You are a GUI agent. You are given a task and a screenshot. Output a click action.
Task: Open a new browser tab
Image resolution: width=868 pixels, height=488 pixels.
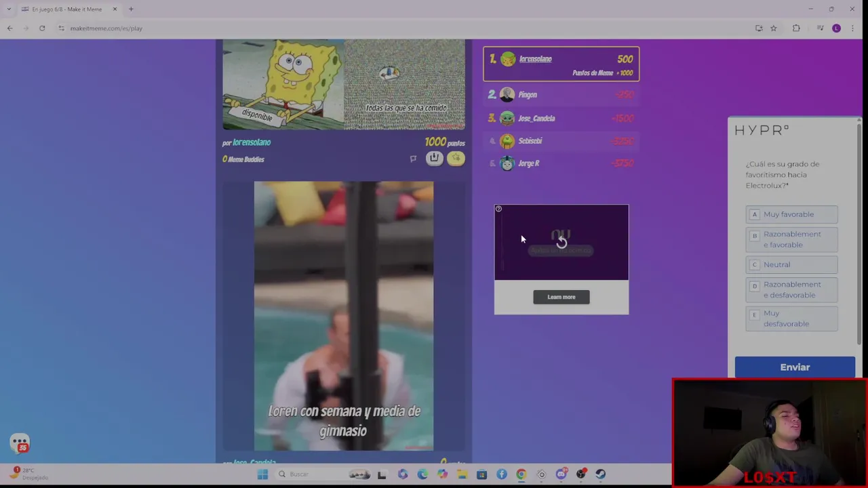(131, 9)
